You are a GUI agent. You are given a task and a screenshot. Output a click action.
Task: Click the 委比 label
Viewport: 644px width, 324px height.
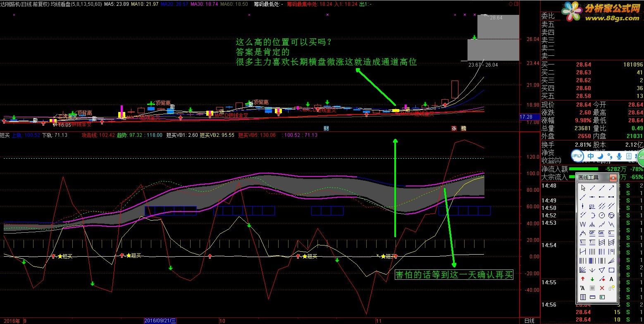point(548,16)
